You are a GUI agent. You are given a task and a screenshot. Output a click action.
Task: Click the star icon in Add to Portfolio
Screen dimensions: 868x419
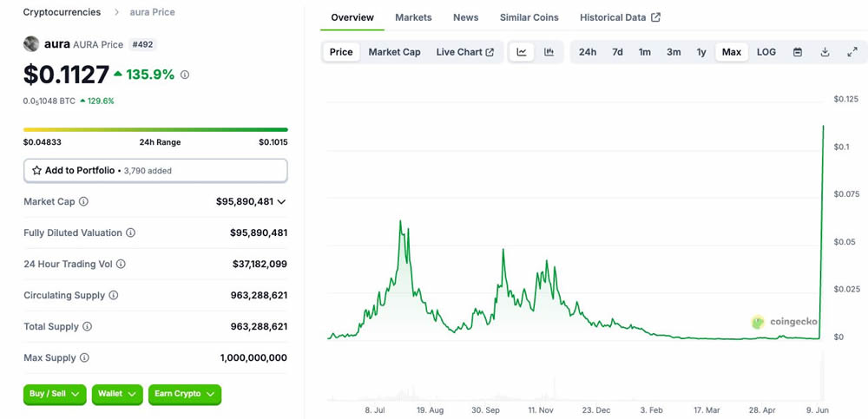36,171
